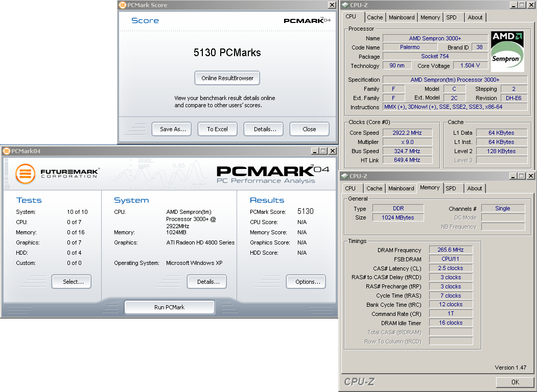Screen dimensions: 537x392
Task: Click the Multiplier value x 9.0
Action: pyautogui.click(x=407, y=142)
